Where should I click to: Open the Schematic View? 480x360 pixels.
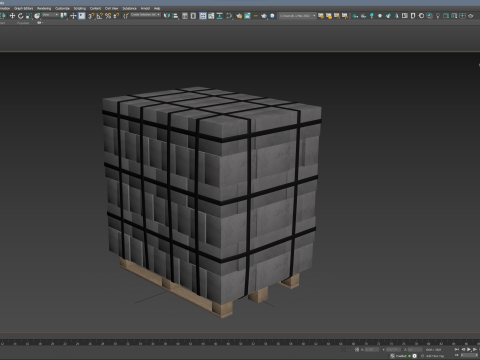[220, 16]
